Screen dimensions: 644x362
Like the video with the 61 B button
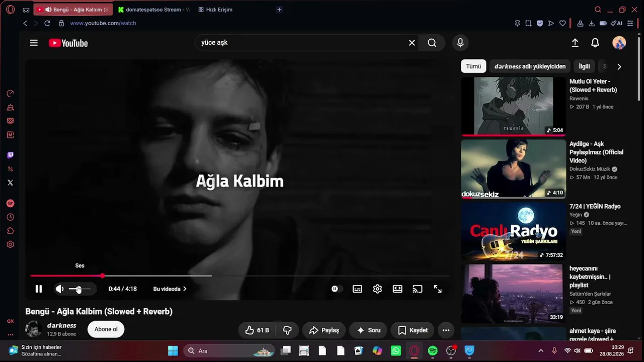point(257,330)
